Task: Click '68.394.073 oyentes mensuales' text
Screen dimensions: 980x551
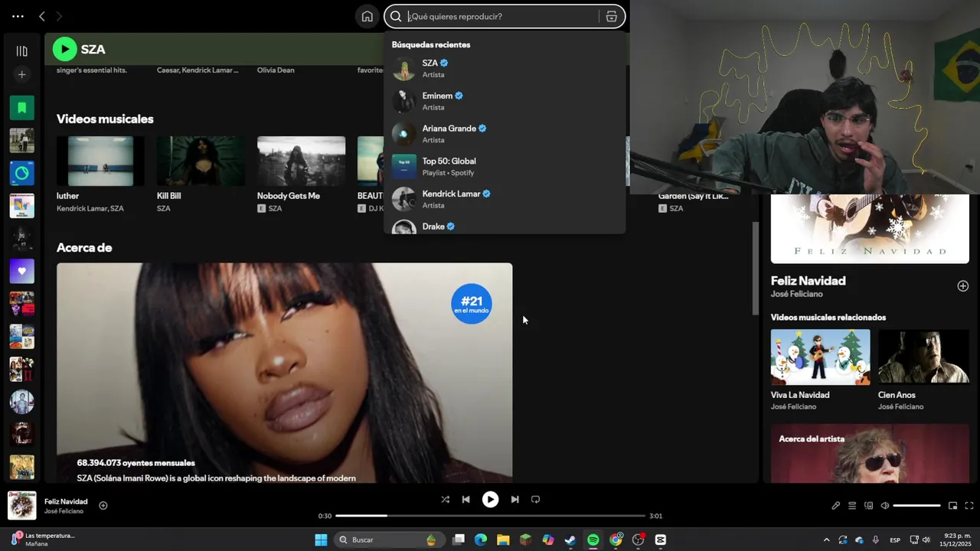Action: coord(136,463)
